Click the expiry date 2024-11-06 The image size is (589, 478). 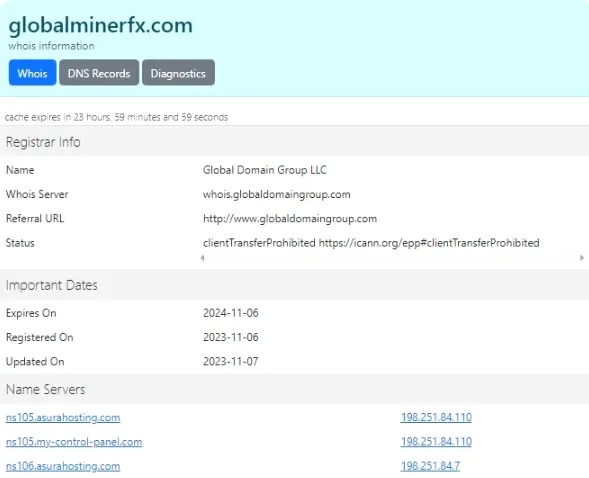231,313
